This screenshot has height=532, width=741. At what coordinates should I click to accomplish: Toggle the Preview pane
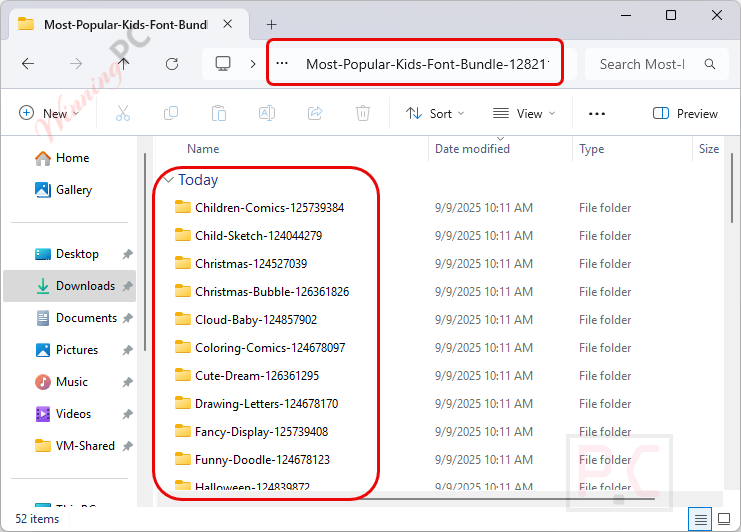[x=685, y=113]
